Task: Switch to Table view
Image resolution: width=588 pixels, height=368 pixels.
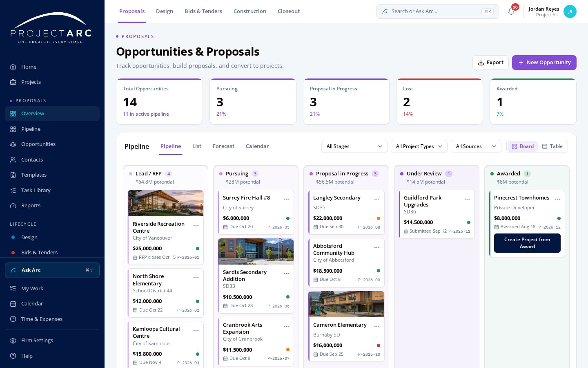Action: click(x=552, y=146)
